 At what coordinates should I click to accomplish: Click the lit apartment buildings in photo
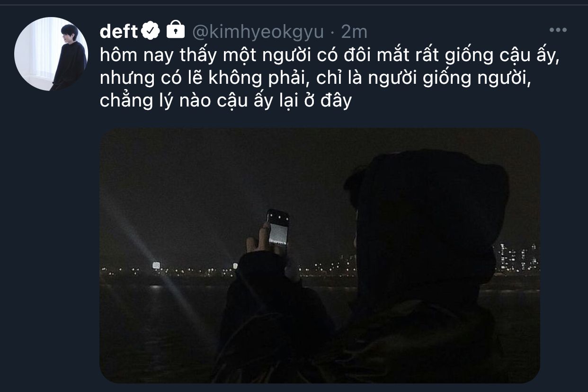point(517,258)
